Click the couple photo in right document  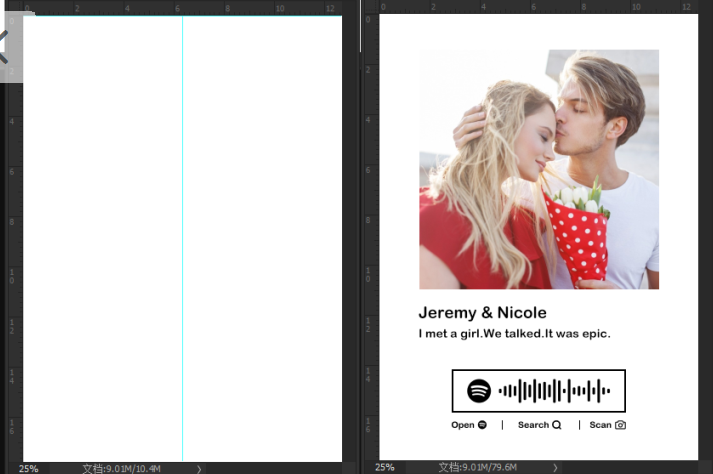click(x=538, y=170)
